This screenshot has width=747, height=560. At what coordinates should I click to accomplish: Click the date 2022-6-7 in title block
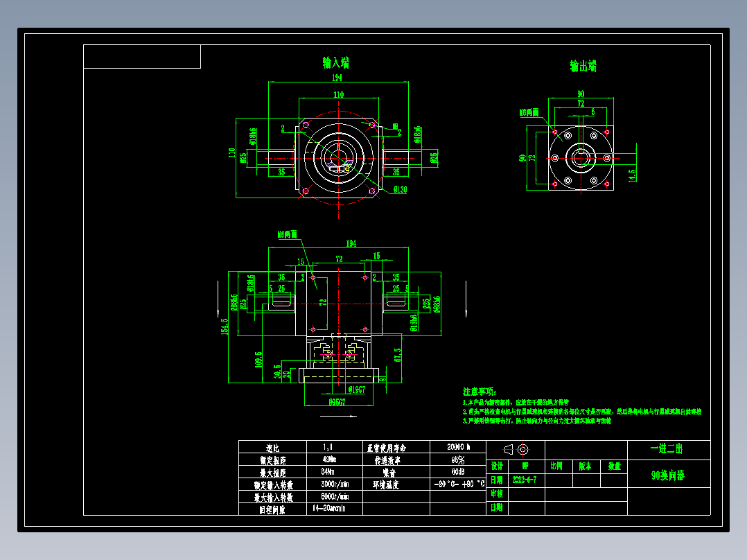[525, 479]
